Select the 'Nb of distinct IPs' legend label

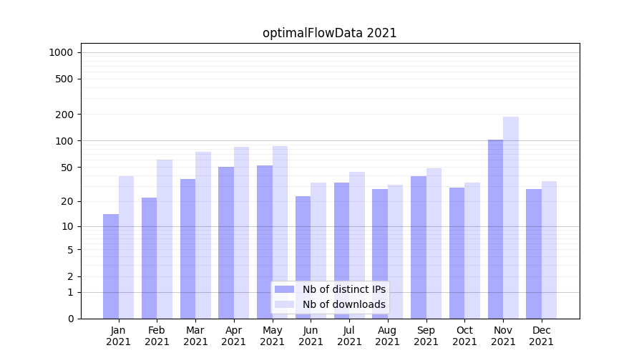pyautogui.click(x=343, y=289)
